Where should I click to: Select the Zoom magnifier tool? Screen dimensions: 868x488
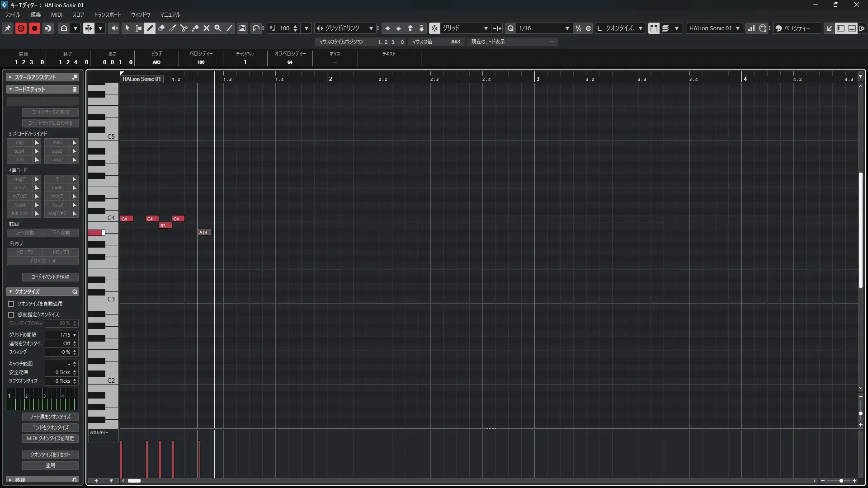pos(217,28)
